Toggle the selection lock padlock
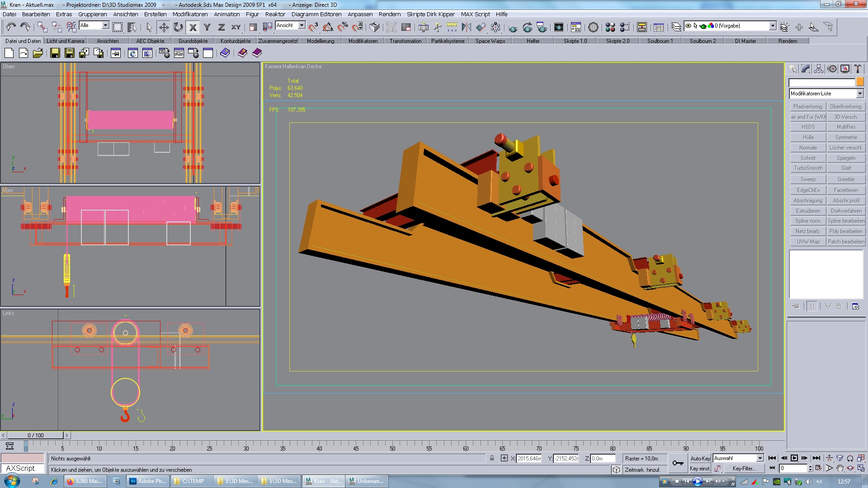Image resolution: width=868 pixels, height=488 pixels. tap(492, 458)
